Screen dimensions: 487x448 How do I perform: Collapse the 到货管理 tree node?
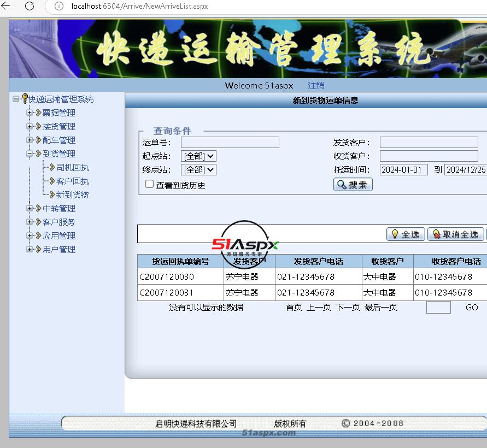coord(30,154)
